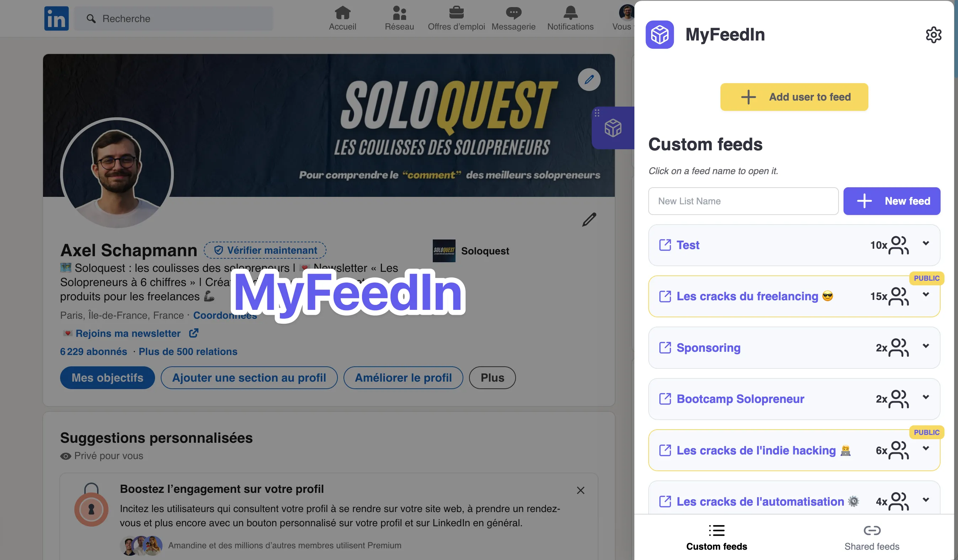The height and width of the screenshot is (560, 958).
Task: Click the MyFeedIn external link icon for Test feed
Action: pyautogui.click(x=665, y=245)
